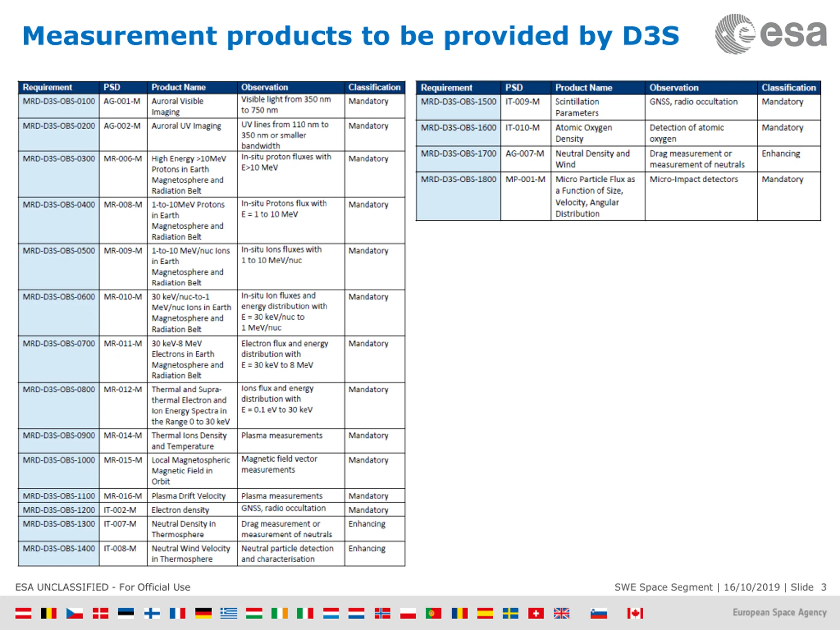Select the 'MRD-D3S-OBS-0500' requirement cell
This screenshot has width=840, height=630.
59,266
